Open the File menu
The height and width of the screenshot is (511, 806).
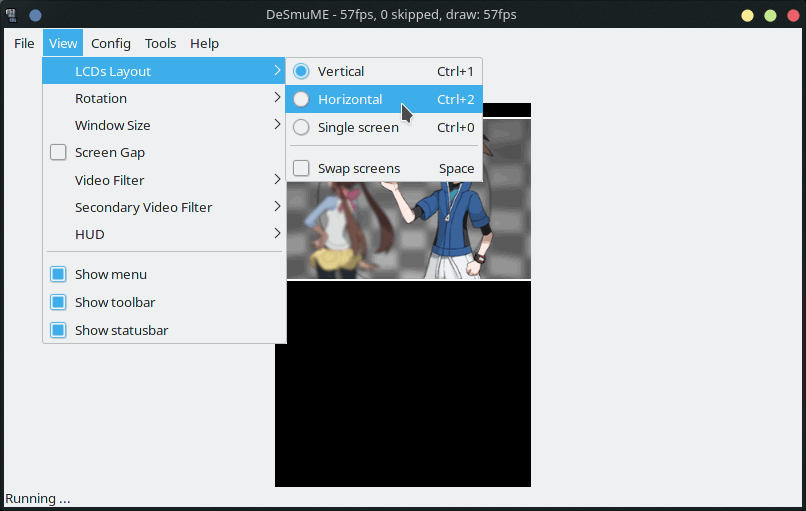[x=24, y=43]
